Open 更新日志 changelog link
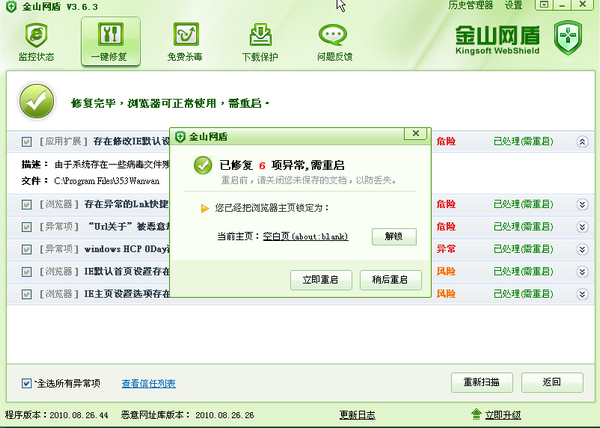 [x=357, y=415]
